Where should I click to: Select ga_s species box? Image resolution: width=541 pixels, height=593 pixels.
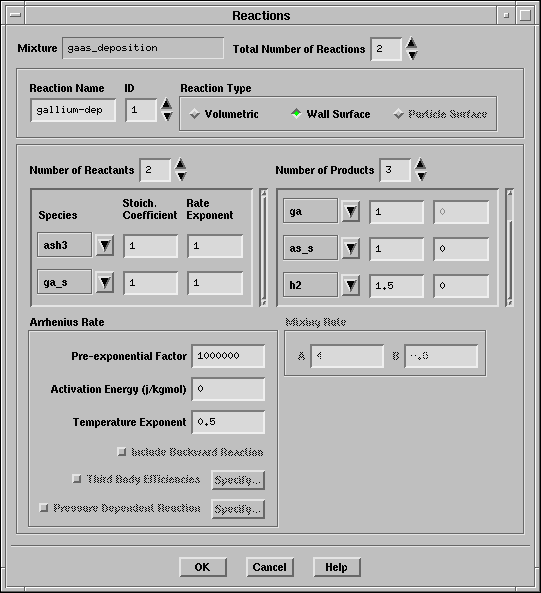[64, 282]
